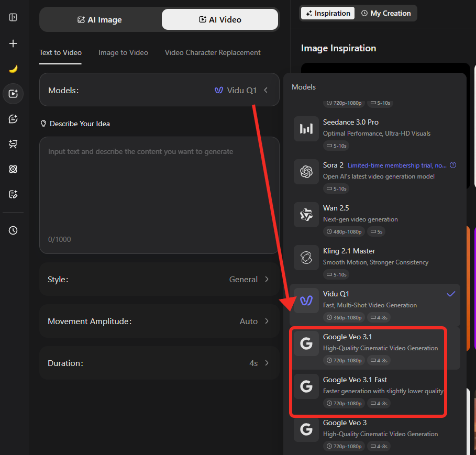This screenshot has width=476, height=455.
Task: Select the AI Video mode button
Action: 220,19
